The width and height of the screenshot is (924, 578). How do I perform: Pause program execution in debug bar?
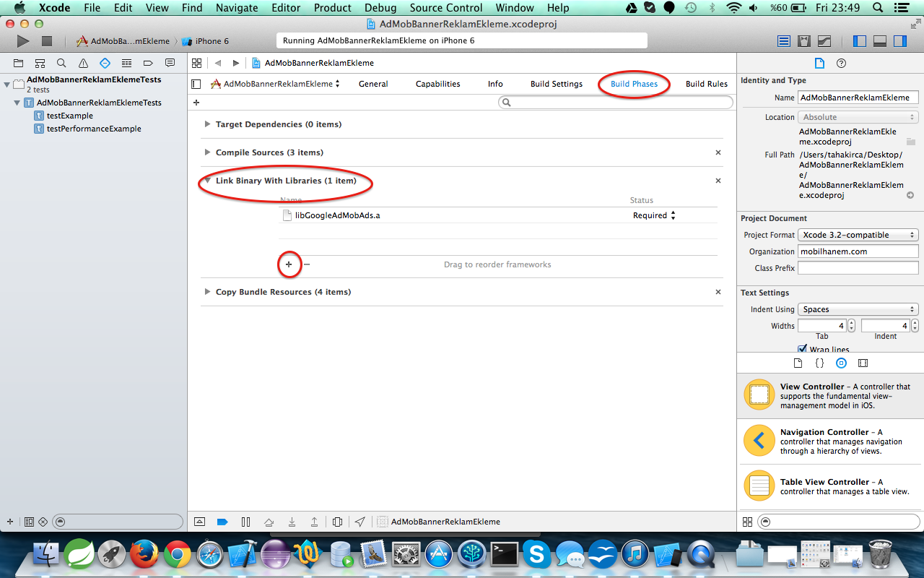coord(245,522)
